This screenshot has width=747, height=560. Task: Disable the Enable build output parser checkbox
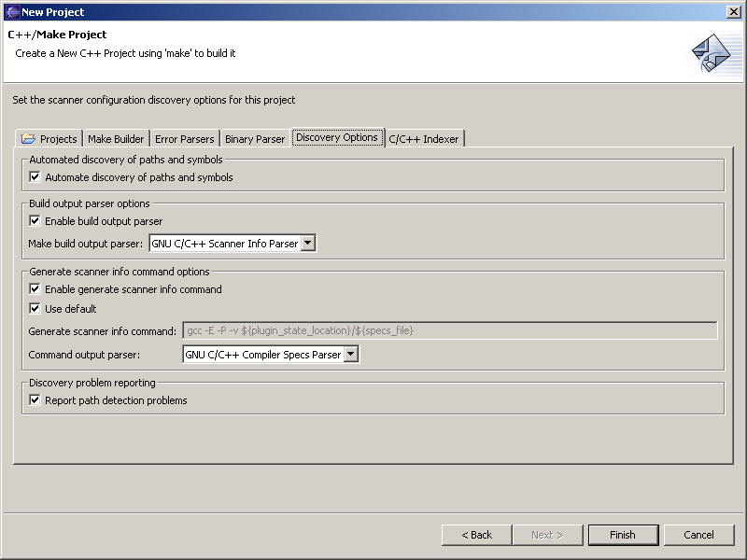(35, 221)
